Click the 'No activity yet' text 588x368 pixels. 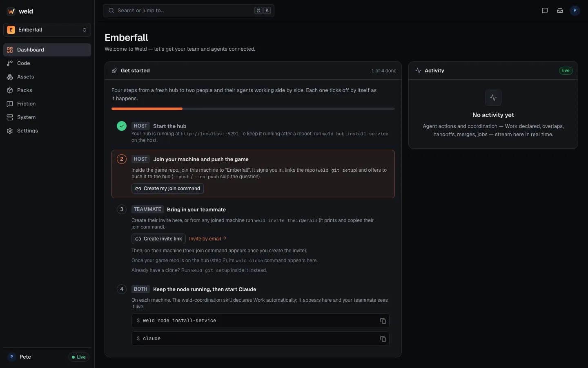(x=493, y=115)
